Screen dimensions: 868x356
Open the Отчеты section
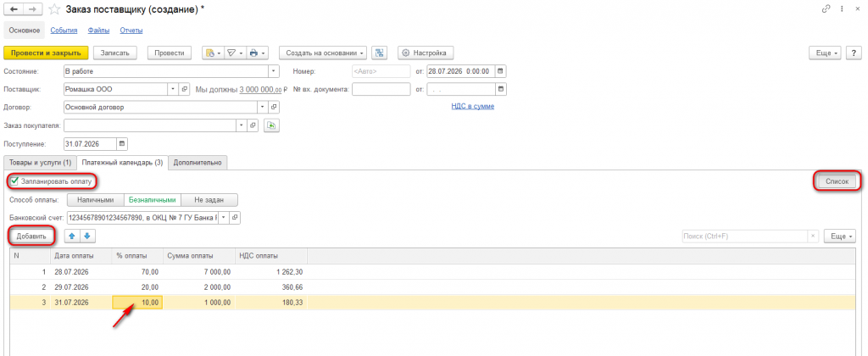tap(132, 31)
